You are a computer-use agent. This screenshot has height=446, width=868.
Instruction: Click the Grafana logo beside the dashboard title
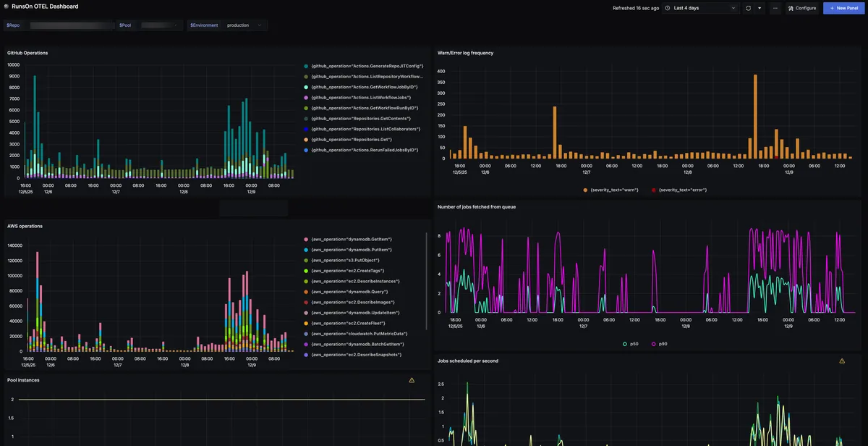pyautogui.click(x=6, y=6)
